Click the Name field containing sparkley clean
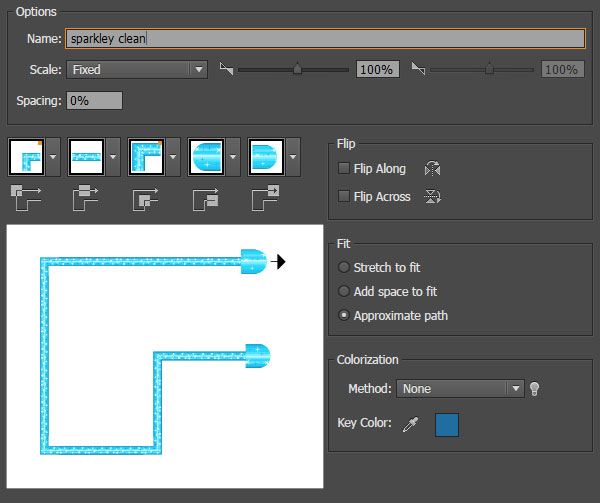Screen dimensions: 600x503 pos(324,39)
